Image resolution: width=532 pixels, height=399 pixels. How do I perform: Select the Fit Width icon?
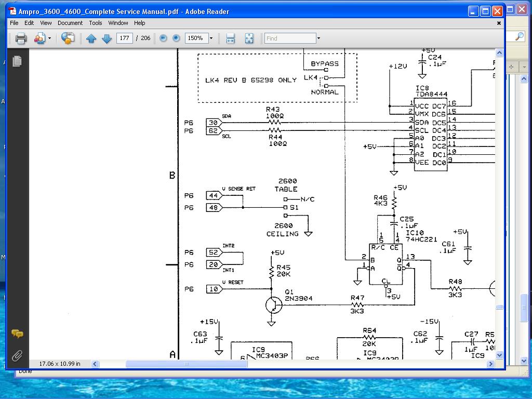pos(230,38)
